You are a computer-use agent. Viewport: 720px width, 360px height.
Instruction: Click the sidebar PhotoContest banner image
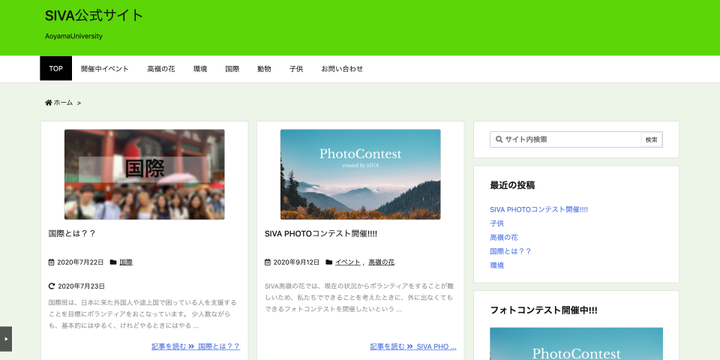(x=576, y=343)
